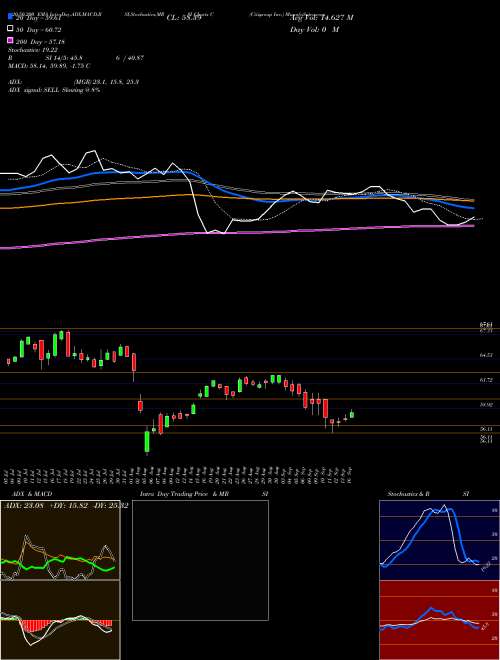
Task: Click the purple 200 Day EMA legend swatch
Action: (10, 41)
